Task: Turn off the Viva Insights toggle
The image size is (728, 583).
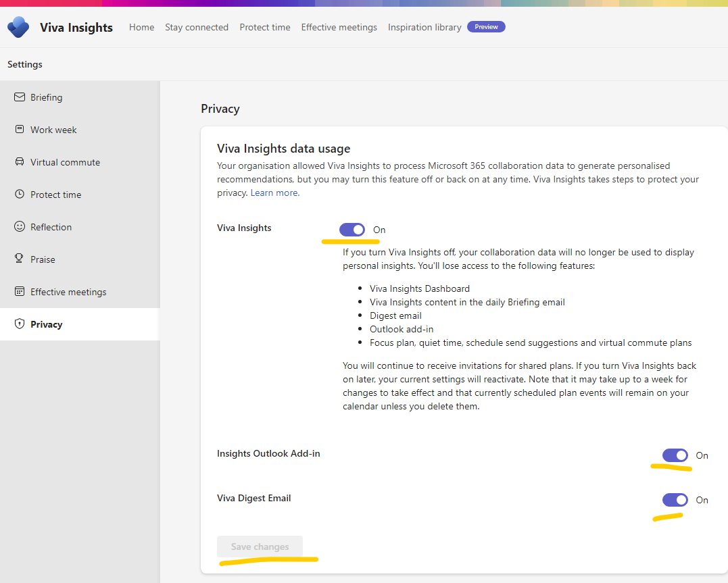Action: click(x=352, y=230)
